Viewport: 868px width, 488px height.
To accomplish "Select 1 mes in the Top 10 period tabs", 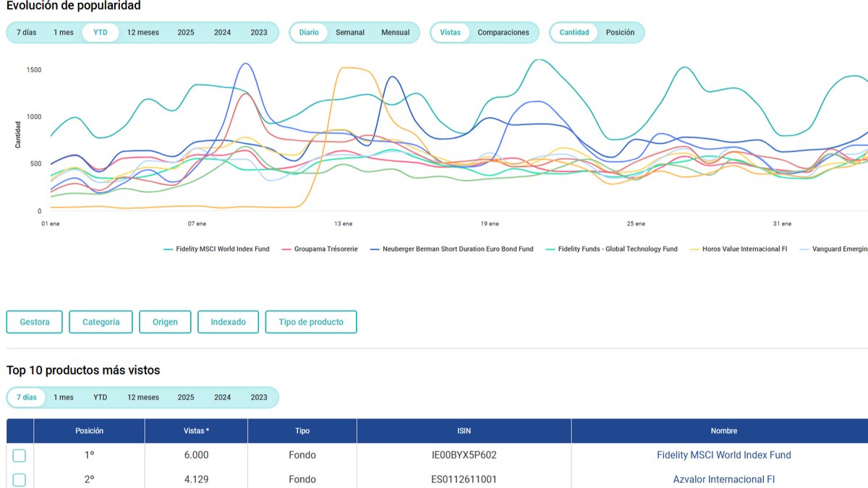I will coord(64,398).
